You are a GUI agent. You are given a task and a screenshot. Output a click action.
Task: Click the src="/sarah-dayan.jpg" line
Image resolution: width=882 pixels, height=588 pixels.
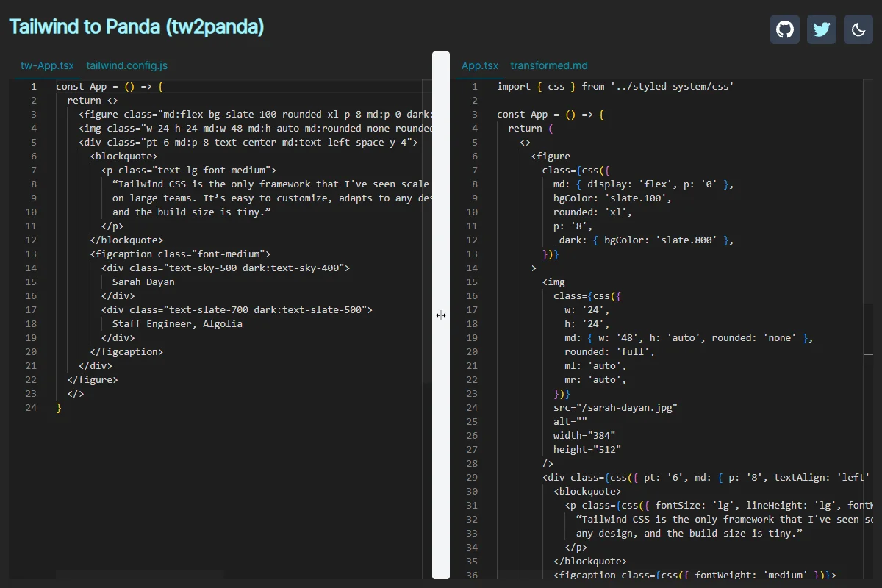coord(615,407)
